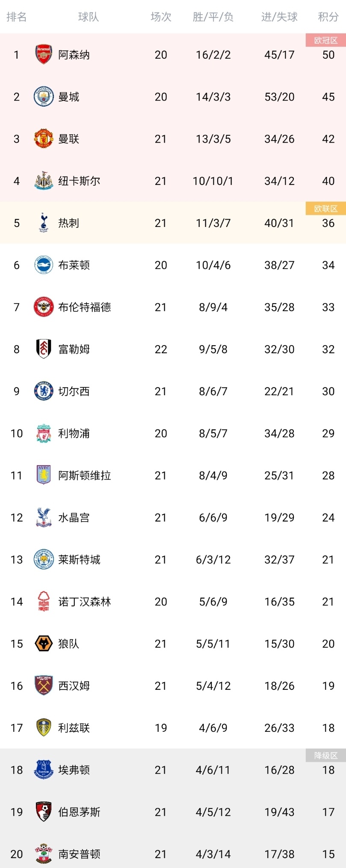Select the Brentford bee crest
Viewport: 346px width, 868px height.
point(43,307)
